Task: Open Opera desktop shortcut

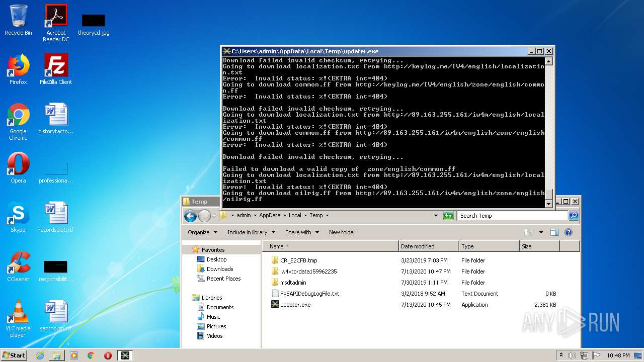Action: 18,168
